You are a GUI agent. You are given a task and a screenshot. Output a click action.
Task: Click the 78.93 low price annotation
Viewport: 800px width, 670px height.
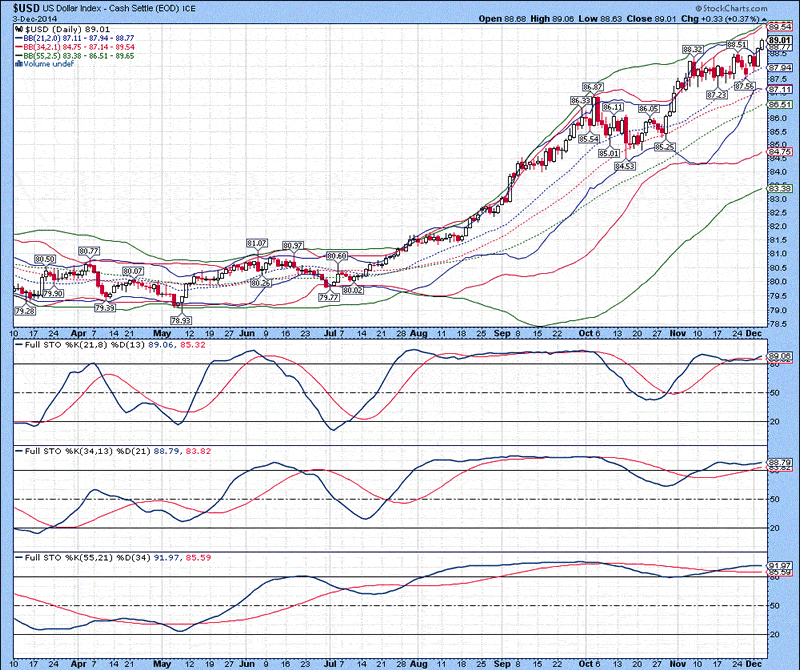point(181,320)
